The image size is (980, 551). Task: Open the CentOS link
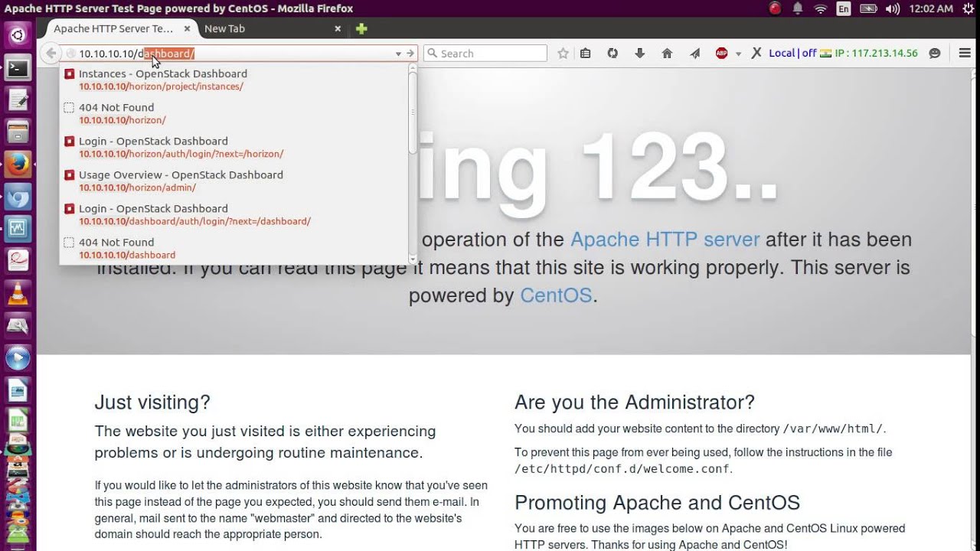[x=556, y=295]
